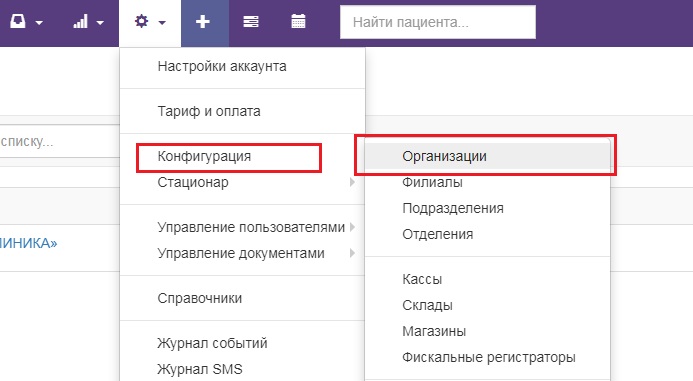Select 'Подразделения' in the submenu

[x=453, y=208]
